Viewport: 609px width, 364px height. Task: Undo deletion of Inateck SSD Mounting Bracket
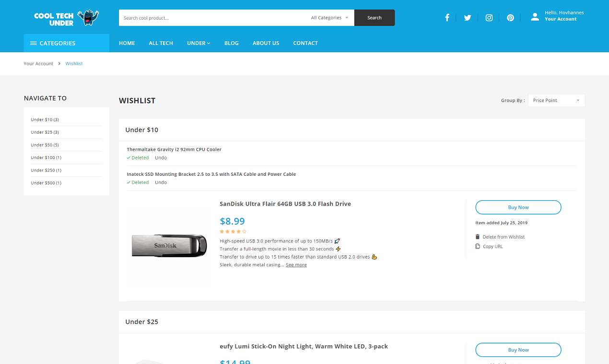(161, 182)
